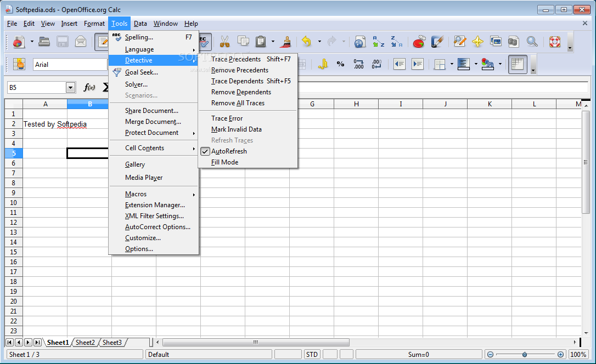Switch to the Sheet3 tab

[112, 343]
